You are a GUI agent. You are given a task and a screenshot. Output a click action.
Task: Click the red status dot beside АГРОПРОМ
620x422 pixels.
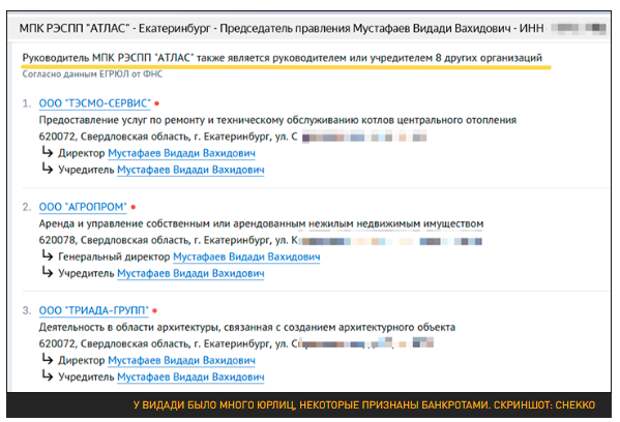(x=134, y=206)
